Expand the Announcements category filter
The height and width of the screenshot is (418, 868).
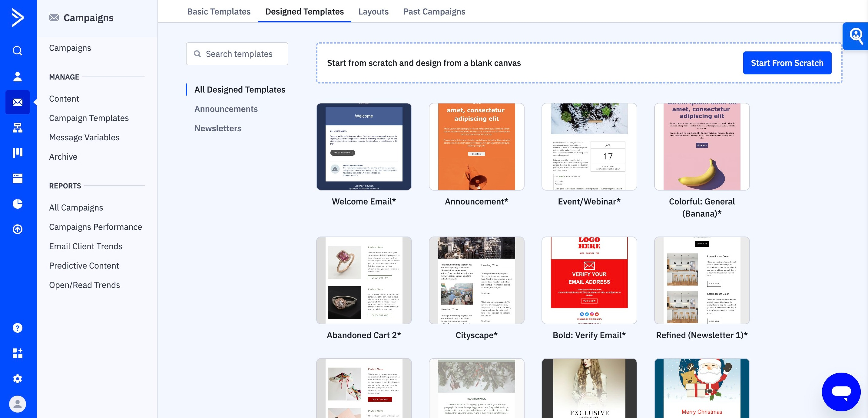(226, 108)
